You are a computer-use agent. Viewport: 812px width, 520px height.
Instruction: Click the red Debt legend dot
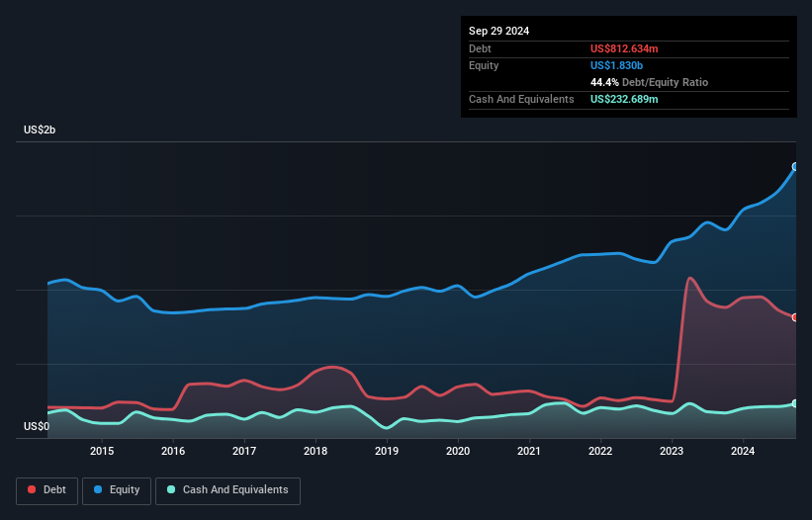(x=32, y=489)
